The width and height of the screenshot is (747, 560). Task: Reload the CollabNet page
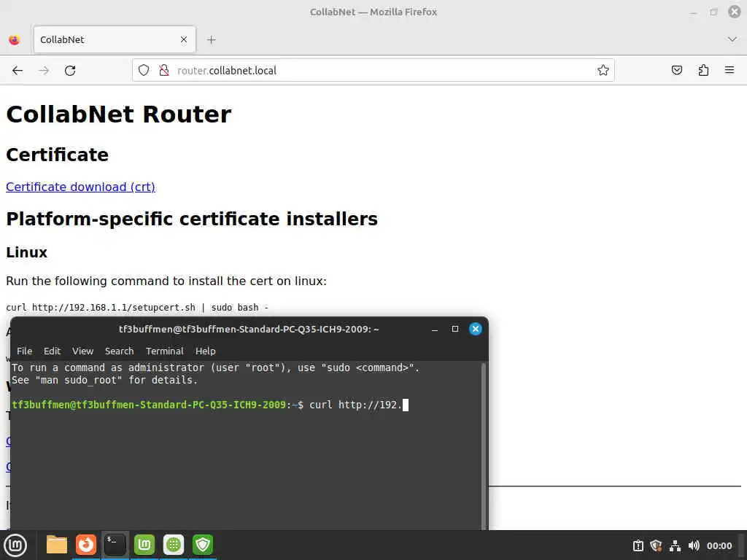pyautogui.click(x=70, y=71)
